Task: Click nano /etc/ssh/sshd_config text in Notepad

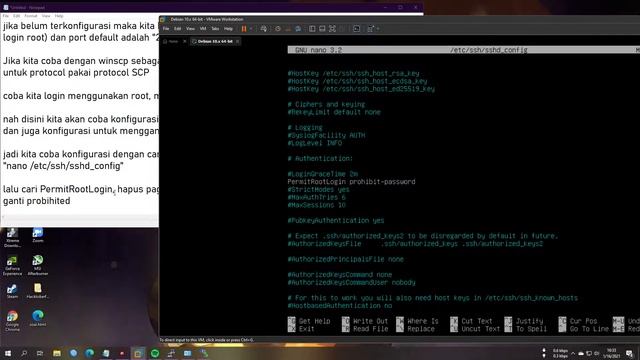Action: coord(64,166)
